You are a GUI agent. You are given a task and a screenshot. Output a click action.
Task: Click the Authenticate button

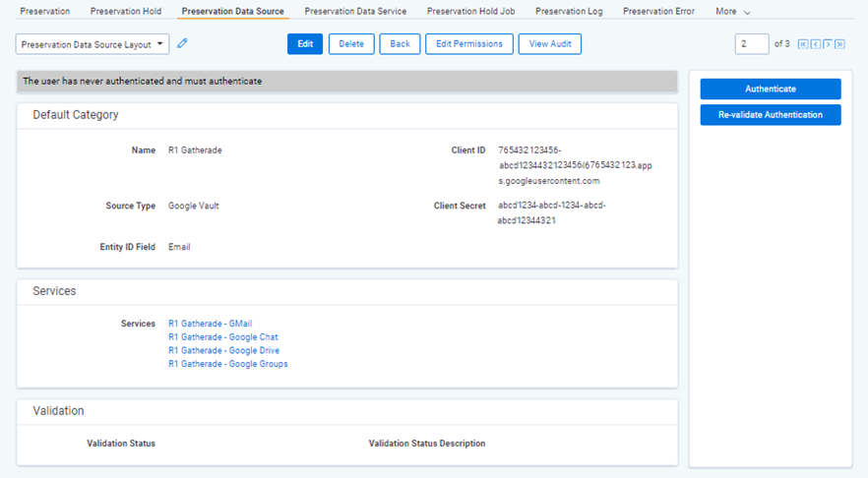[770, 90]
